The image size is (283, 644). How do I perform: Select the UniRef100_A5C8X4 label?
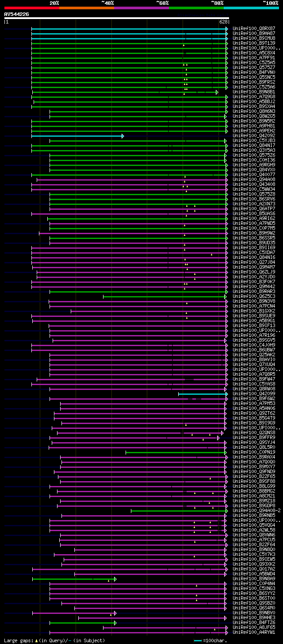(x=254, y=53)
